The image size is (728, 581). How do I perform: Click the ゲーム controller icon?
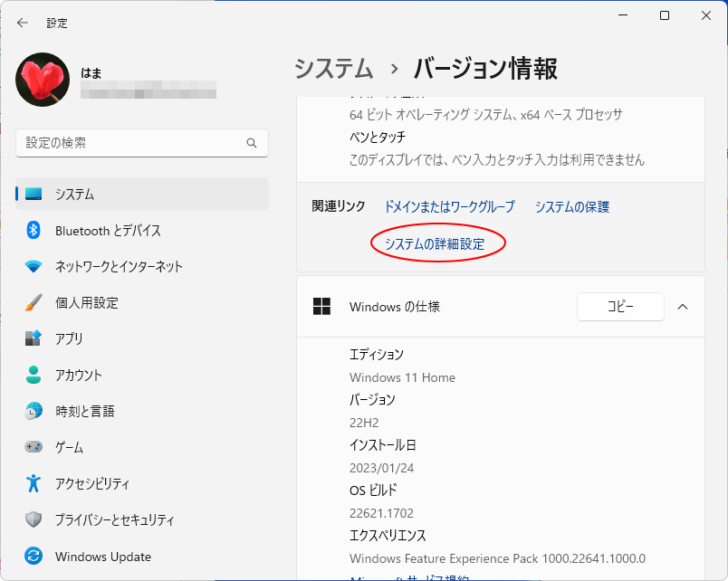point(33,447)
